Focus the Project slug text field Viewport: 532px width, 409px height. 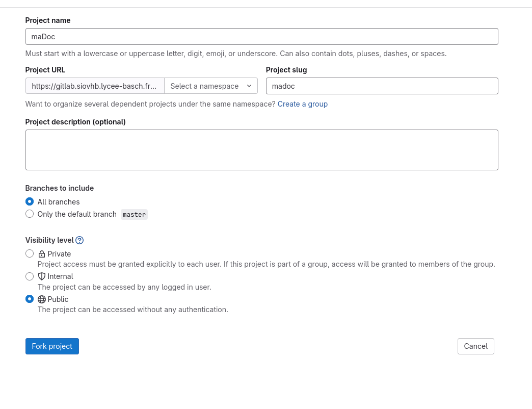(x=382, y=86)
